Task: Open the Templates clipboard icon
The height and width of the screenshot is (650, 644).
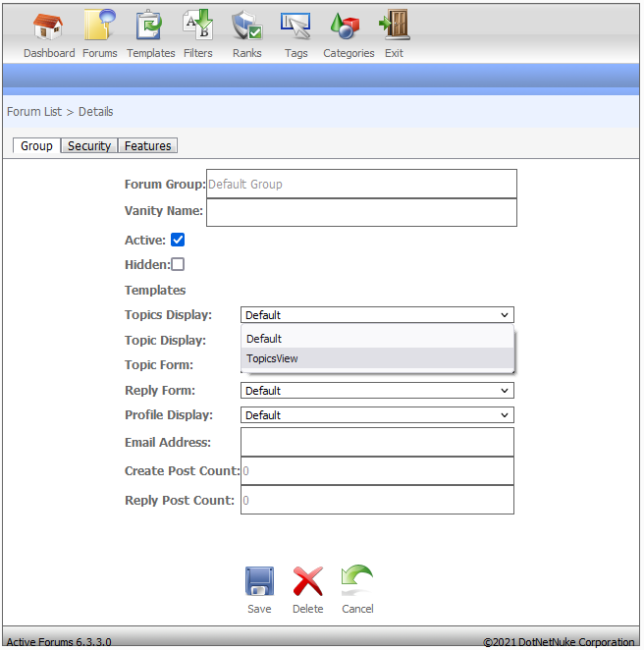Action: coord(149,25)
